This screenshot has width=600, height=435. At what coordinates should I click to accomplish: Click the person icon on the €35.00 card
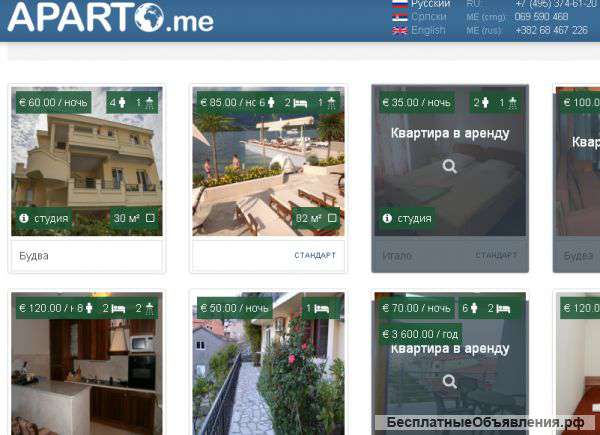click(485, 102)
